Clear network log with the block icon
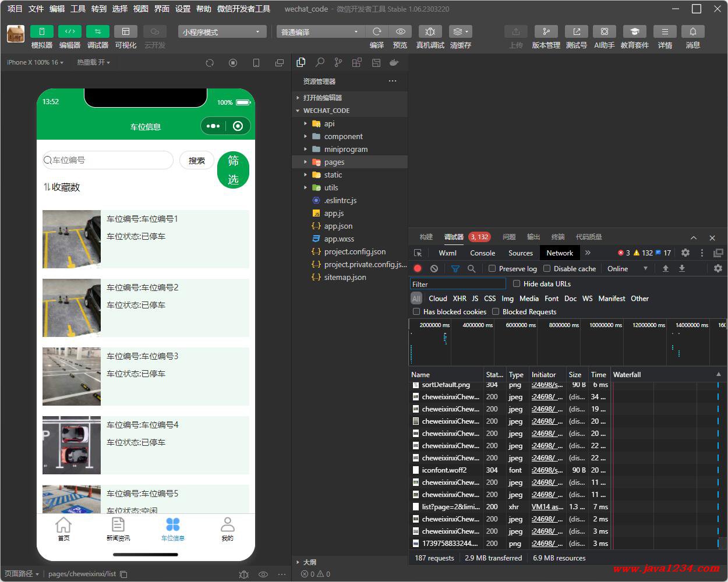The height and width of the screenshot is (582, 728). (434, 268)
